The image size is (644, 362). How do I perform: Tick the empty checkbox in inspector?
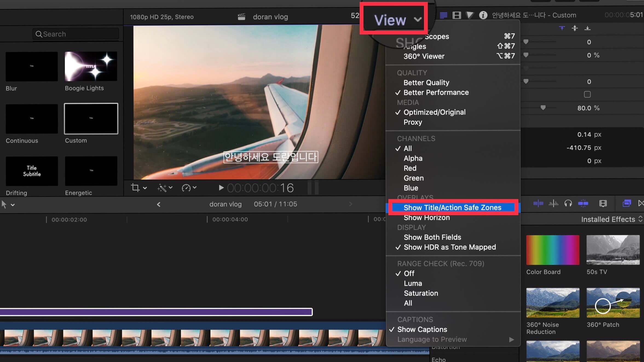click(587, 95)
